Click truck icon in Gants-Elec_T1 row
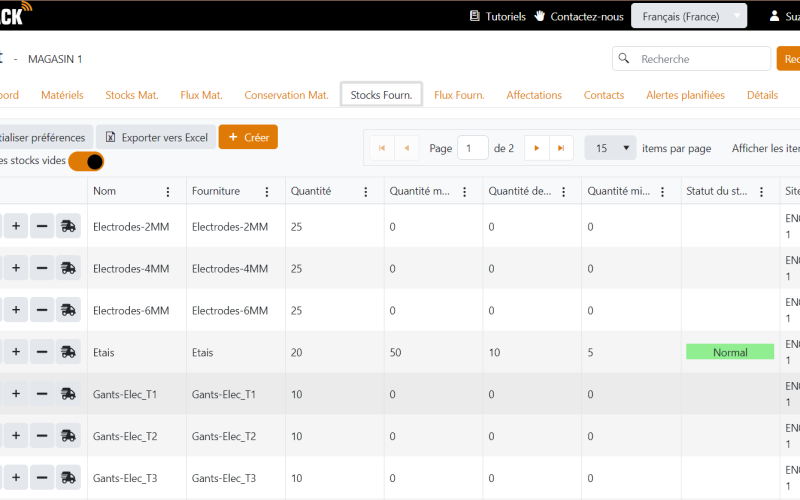The image size is (800, 500). coord(68,393)
